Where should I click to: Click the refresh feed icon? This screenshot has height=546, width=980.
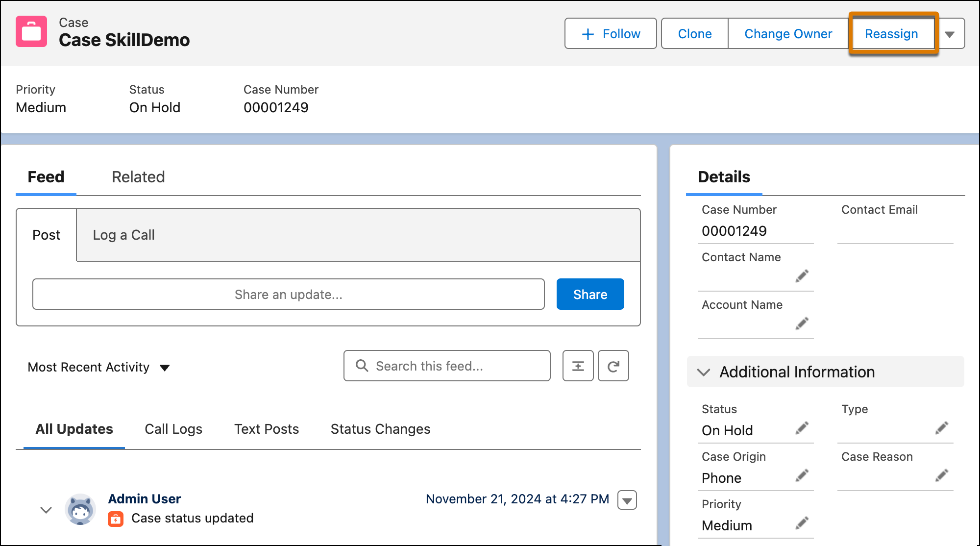click(613, 366)
